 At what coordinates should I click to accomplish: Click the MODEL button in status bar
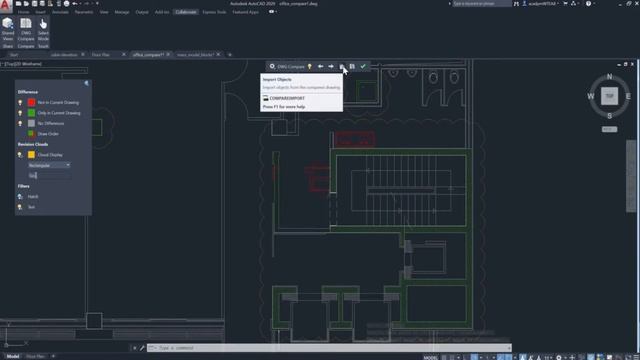click(x=431, y=357)
